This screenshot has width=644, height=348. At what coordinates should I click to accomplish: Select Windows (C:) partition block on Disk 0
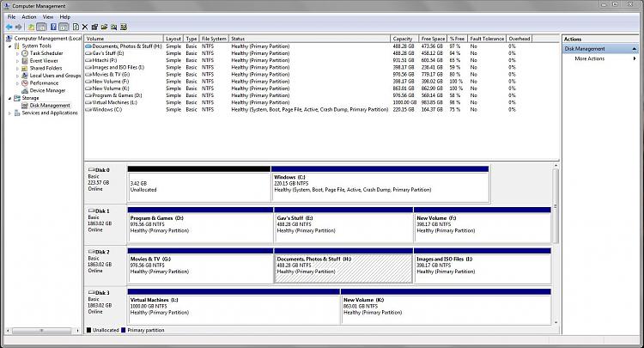(380, 184)
